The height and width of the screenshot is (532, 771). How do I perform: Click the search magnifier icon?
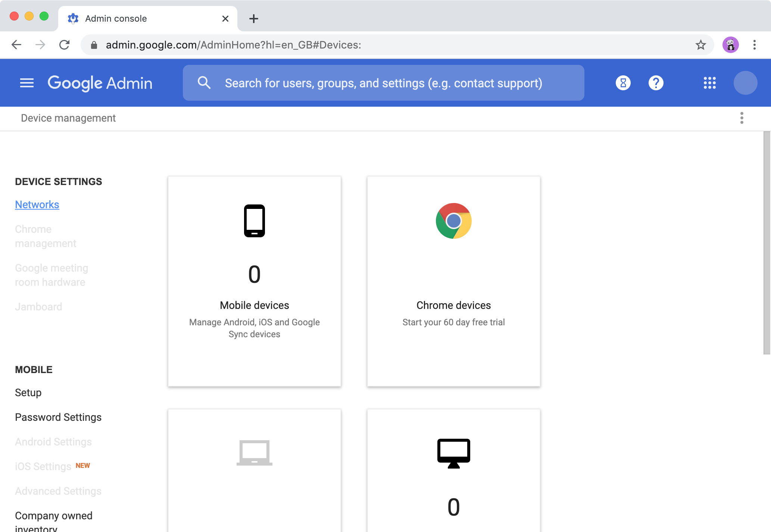click(x=204, y=82)
